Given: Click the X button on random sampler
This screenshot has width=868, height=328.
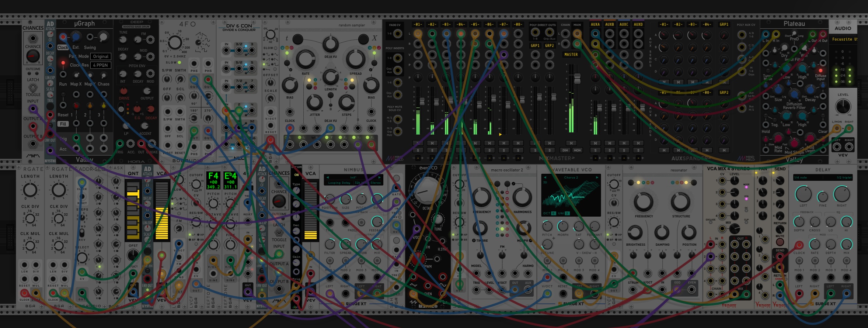Looking at the screenshot, I should point(363,39).
